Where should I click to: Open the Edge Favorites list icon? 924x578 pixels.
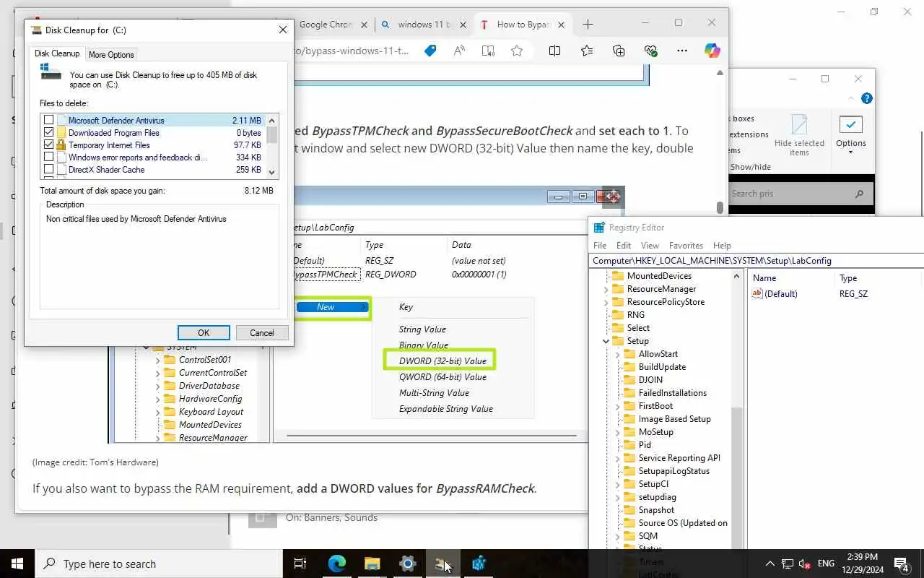(587, 51)
